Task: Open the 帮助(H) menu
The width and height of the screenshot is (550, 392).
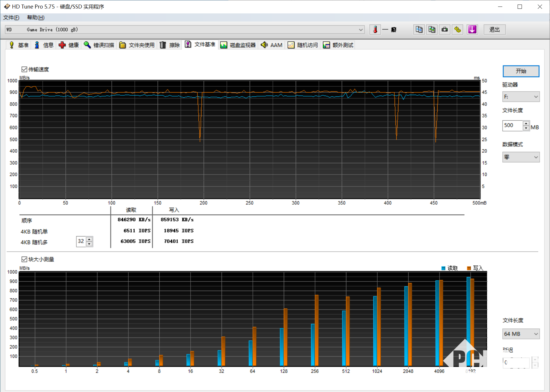Action: [36, 18]
